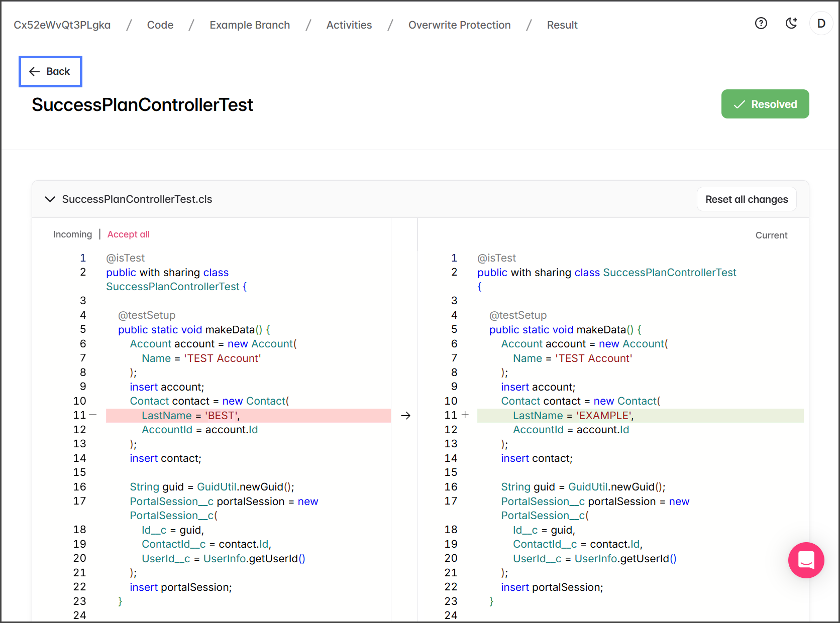Click the plus marker on current line 11
840x623 pixels.
(465, 415)
